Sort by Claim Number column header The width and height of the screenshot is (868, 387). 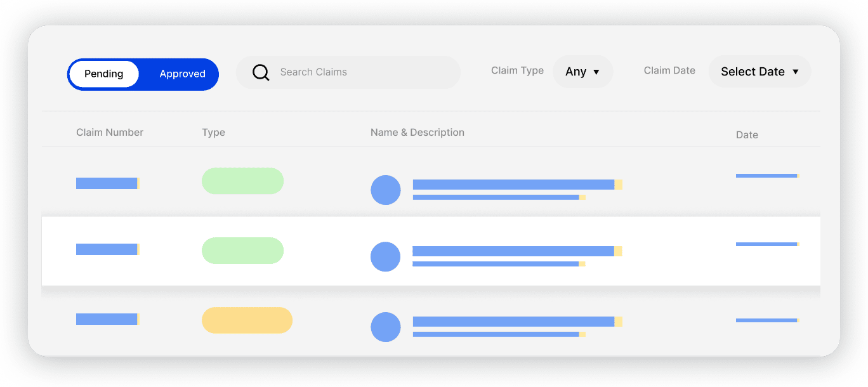click(110, 133)
